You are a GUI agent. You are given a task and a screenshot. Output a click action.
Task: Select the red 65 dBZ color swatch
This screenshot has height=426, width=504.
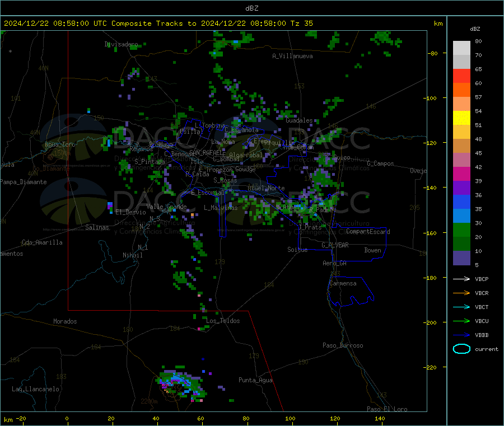(x=461, y=76)
